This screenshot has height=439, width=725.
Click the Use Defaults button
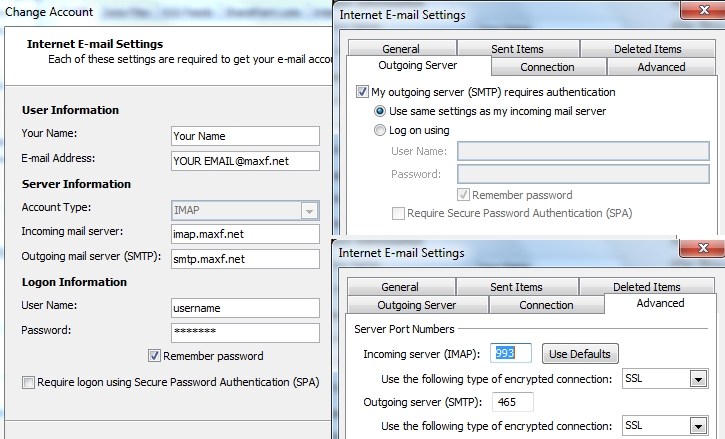click(x=579, y=354)
